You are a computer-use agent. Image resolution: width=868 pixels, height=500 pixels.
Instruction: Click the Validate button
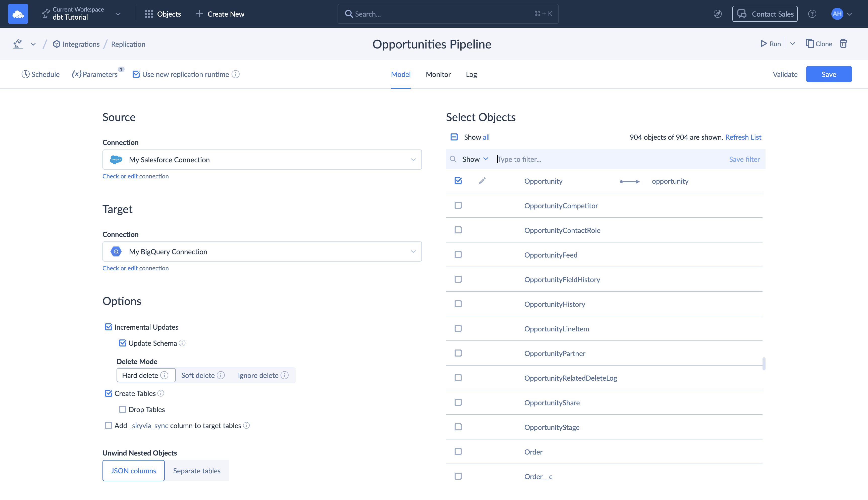(785, 74)
